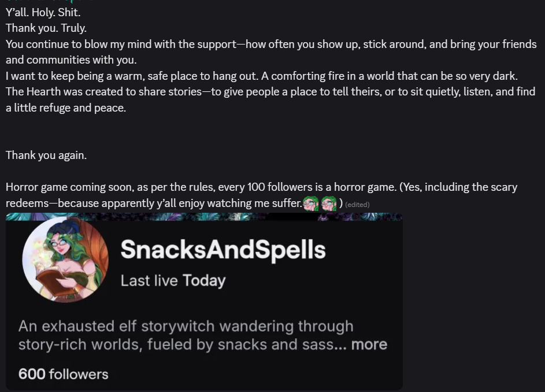Click the "Thank you. Truly." line
Screen dimensions: 545x392
tap(46, 28)
